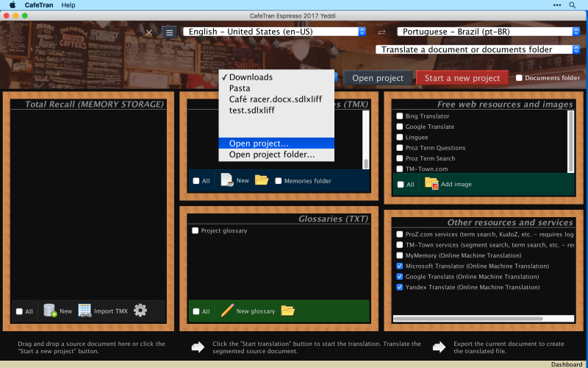Image resolution: width=588 pixels, height=368 pixels.
Task: Open Total Recall settings gear
Action: click(140, 310)
